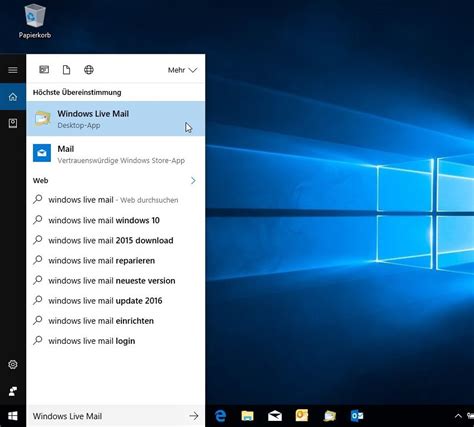Viewport: 474px width, 427px height.
Task: Launch Microsoft Edge from the taskbar
Action: [220, 416]
